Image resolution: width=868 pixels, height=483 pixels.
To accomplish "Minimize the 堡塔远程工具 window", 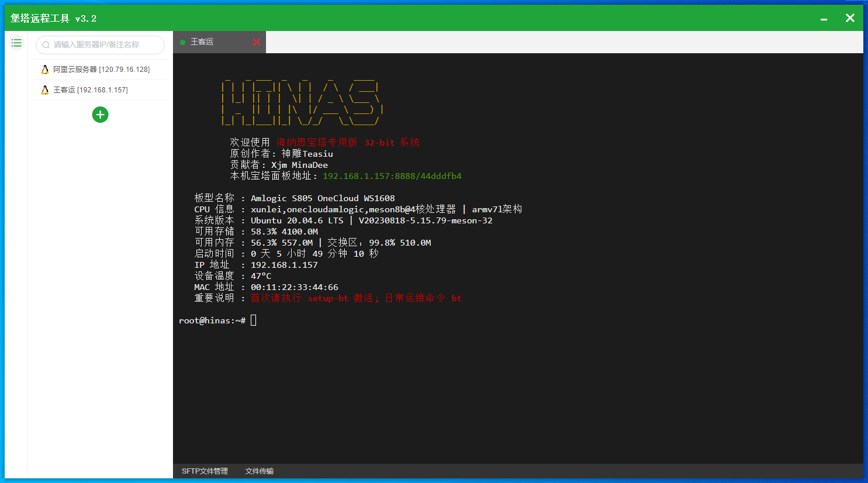I will click(x=824, y=19).
